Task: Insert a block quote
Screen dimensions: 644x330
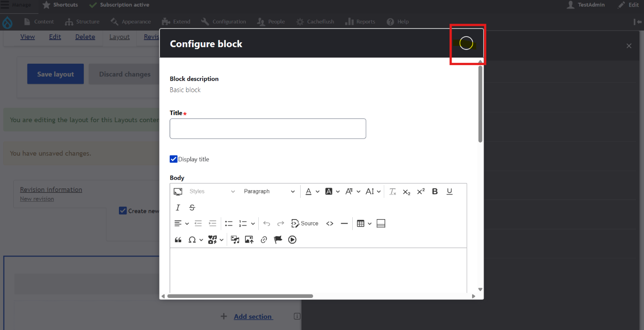Action: coord(178,240)
